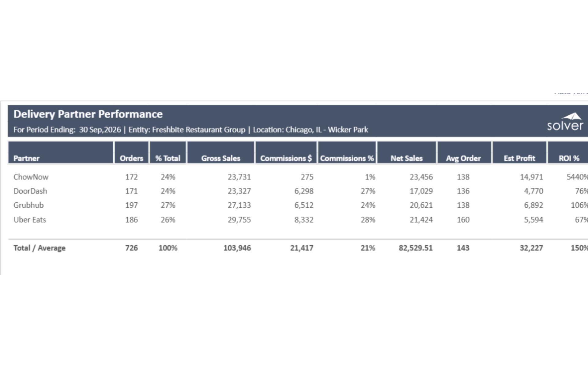The image size is (588, 368).
Task: Click the Delivery Partner Performance title
Action: pos(88,114)
